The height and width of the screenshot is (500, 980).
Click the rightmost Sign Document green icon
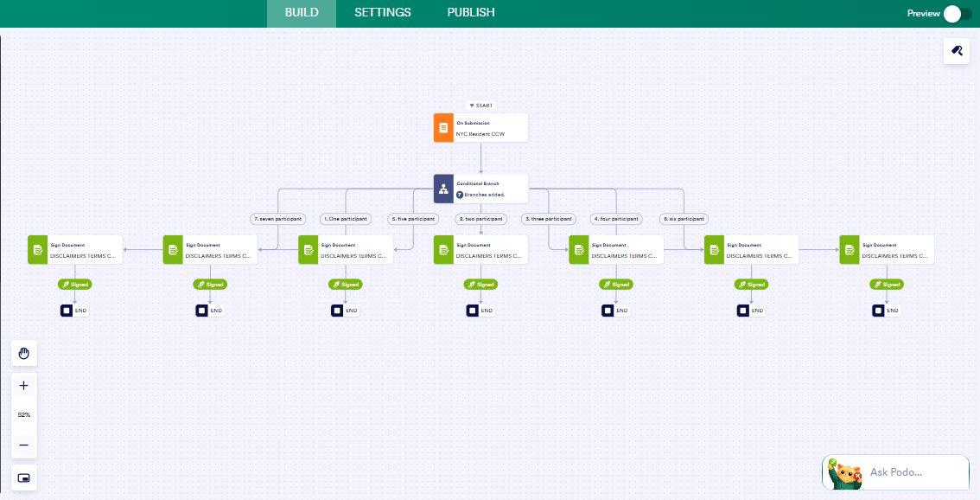point(850,250)
